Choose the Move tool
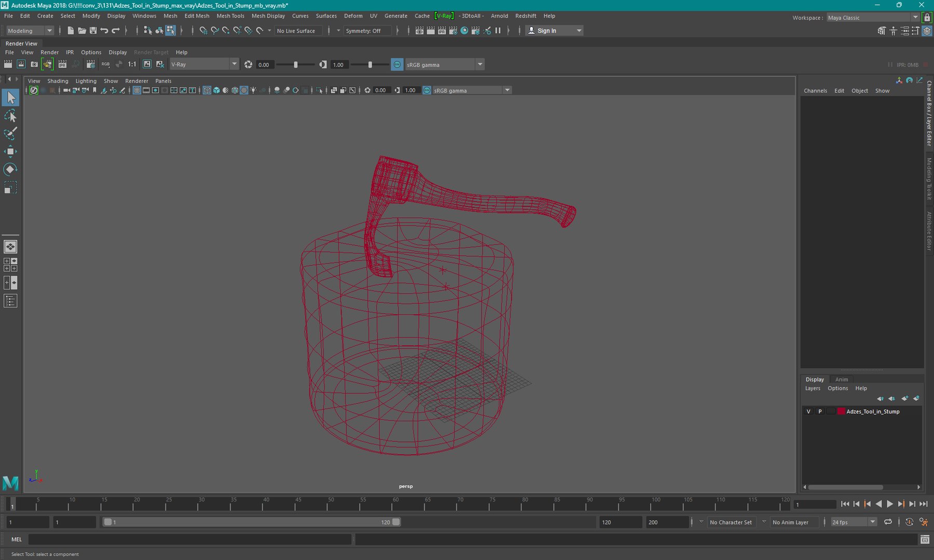The image size is (934, 560). (x=10, y=151)
